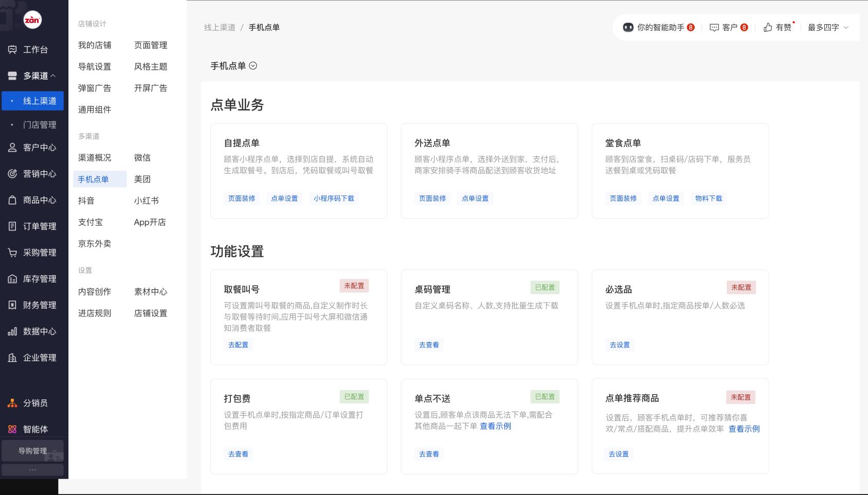
Task: Select 微信 in the channel menu
Action: pos(142,157)
